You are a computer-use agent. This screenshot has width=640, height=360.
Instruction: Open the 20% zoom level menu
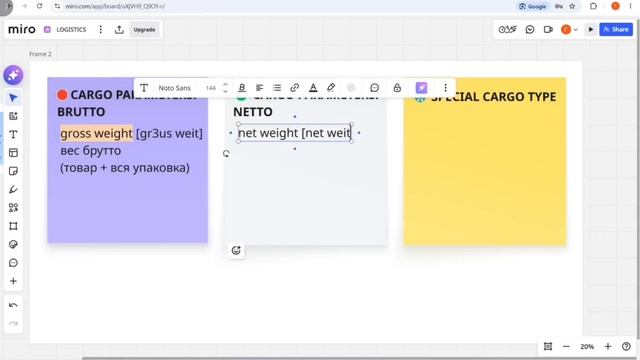587,347
